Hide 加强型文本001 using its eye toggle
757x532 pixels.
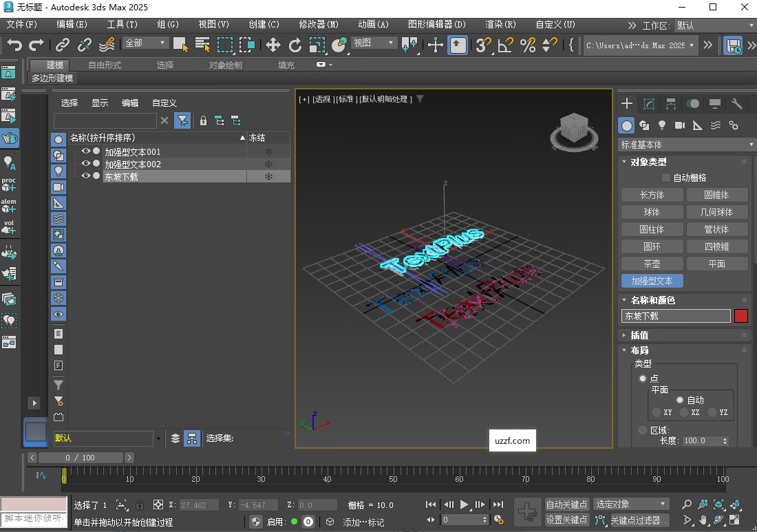click(x=86, y=151)
